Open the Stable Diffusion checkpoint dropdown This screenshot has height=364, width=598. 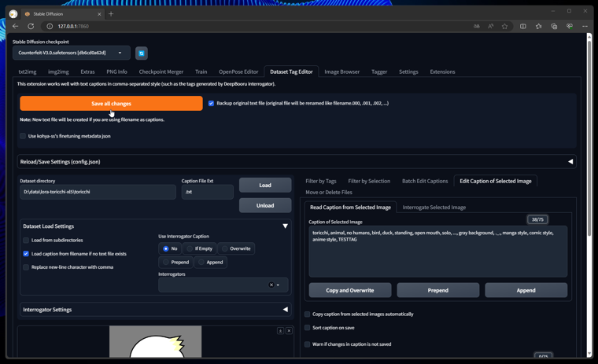click(72, 53)
